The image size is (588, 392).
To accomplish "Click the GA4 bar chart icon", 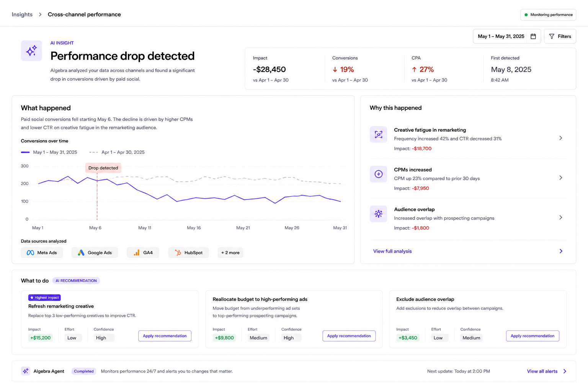I will tap(137, 253).
